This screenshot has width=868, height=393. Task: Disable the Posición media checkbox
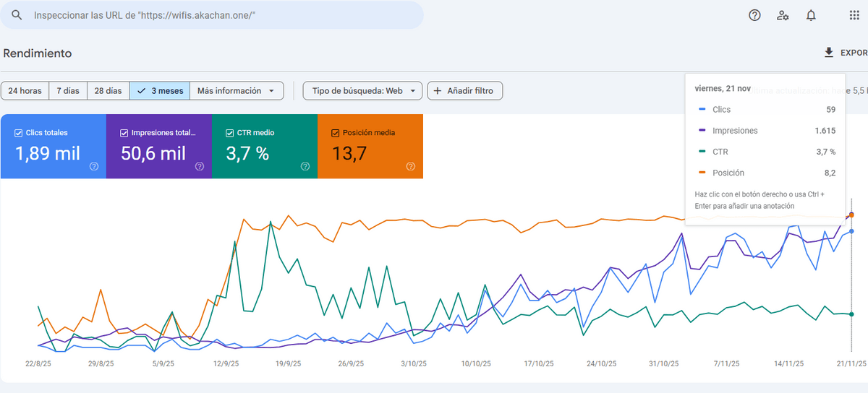point(336,133)
